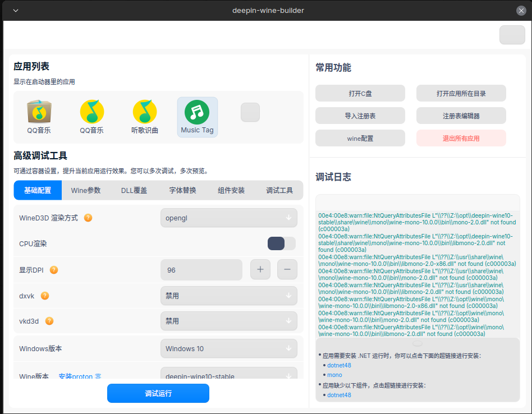Click the 调试日志 heading text

(x=333, y=177)
